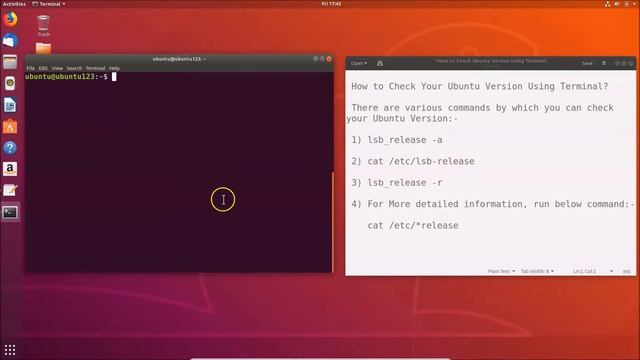Click the 'lsb_release -r' line in gedit

(397, 183)
